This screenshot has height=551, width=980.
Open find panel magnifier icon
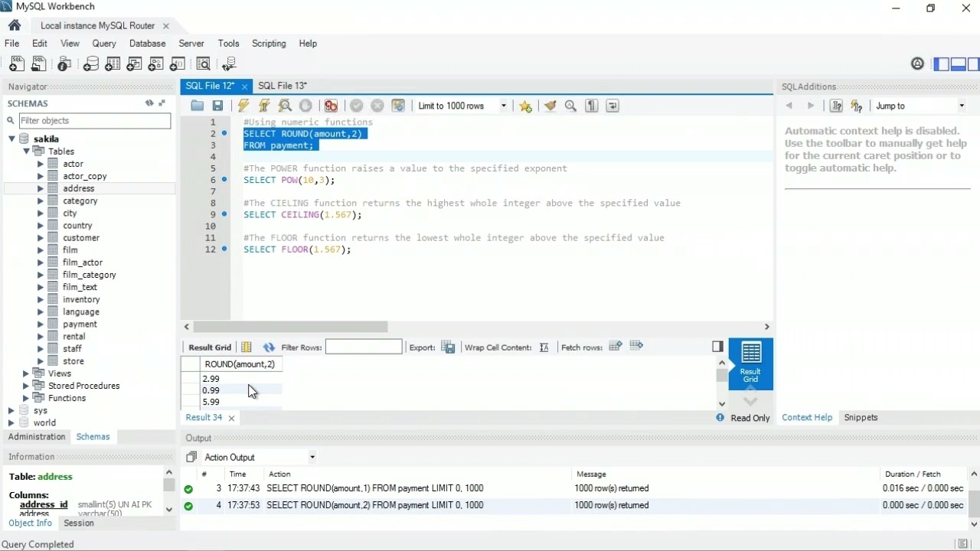570,106
